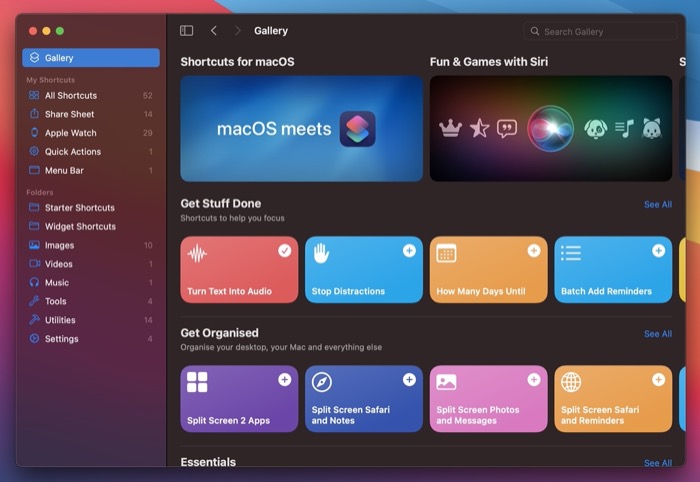700x482 pixels.
Task: See All in Get Stuff Done
Action: 658,204
